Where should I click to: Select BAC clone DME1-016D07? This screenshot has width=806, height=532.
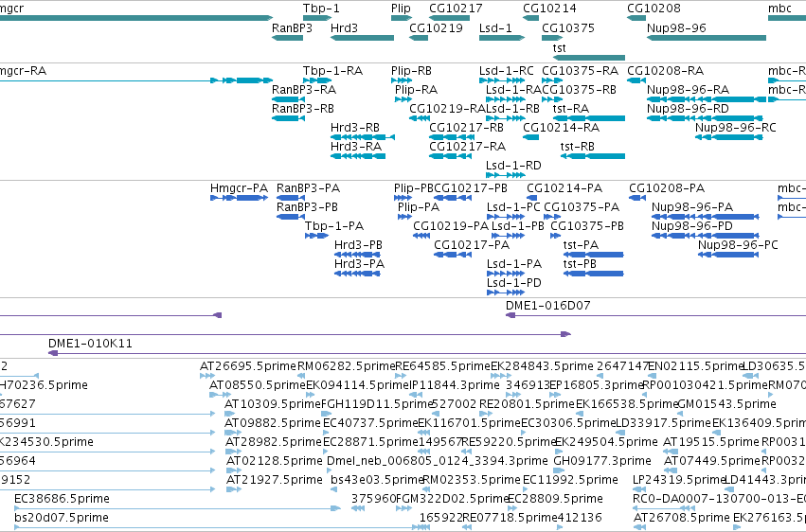point(656,315)
